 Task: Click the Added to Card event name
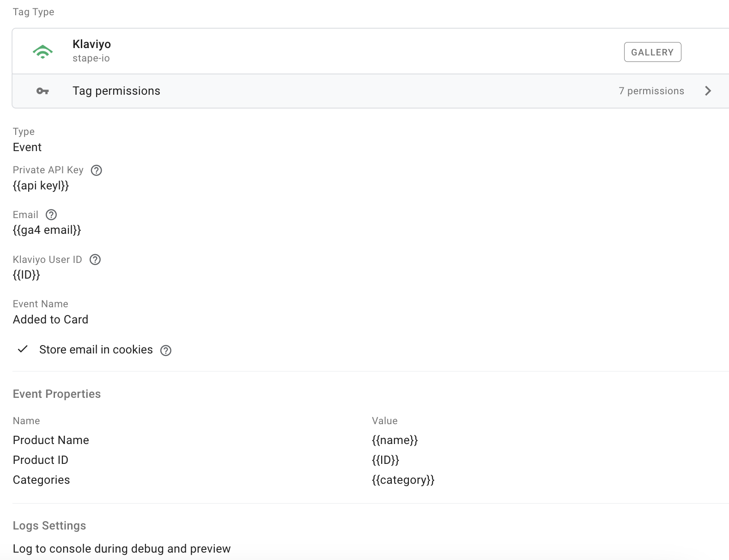(x=50, y=320)
